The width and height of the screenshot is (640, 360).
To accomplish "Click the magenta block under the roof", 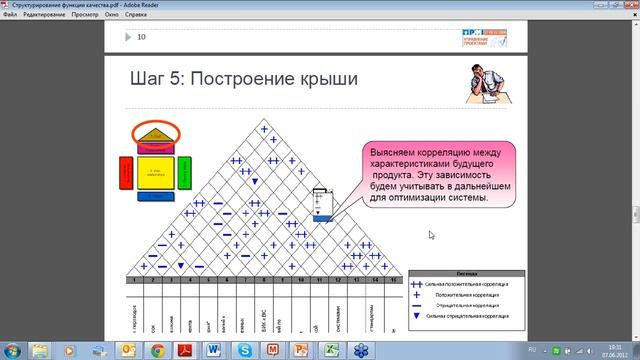I will (156, 148).
